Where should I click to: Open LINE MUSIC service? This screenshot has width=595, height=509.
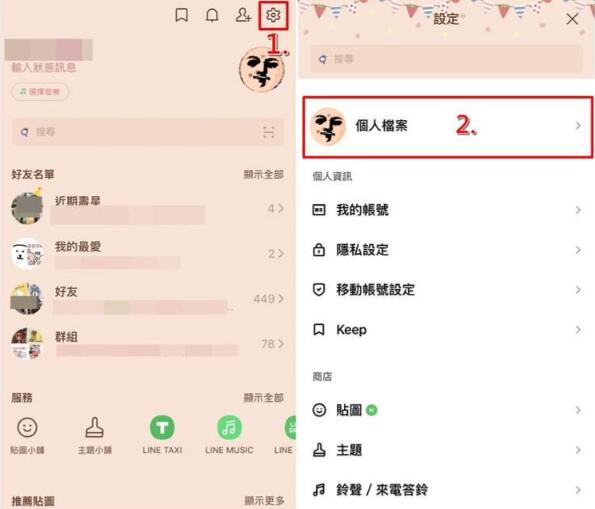pos(229,435)
